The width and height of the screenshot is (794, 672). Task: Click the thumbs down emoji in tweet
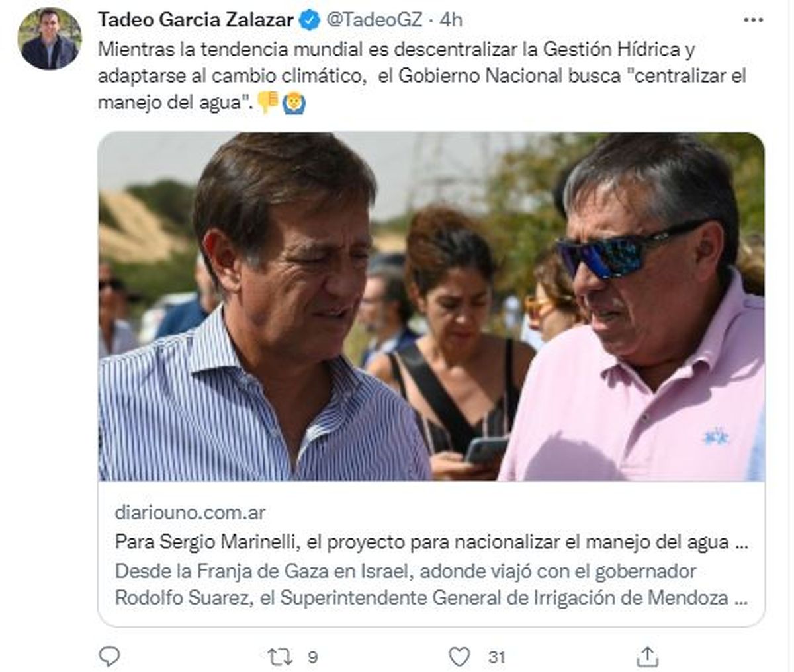pyautogui.click(x=268, y=102)
